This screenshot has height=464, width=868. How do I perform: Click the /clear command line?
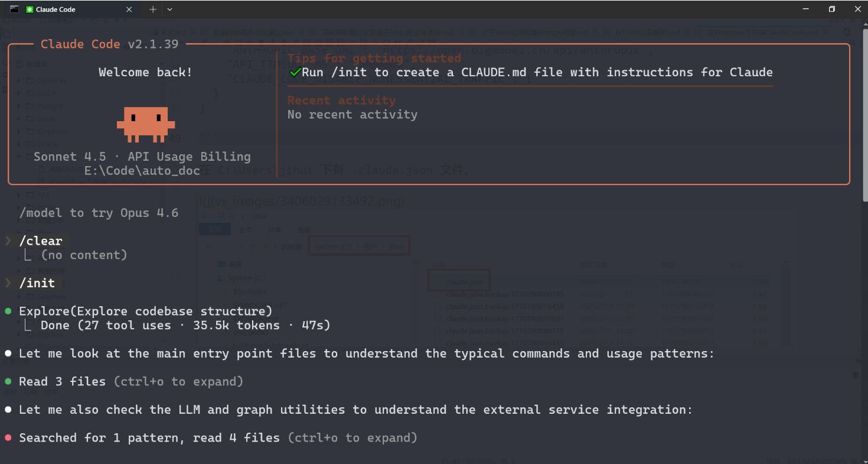click(x=41, y=241)
